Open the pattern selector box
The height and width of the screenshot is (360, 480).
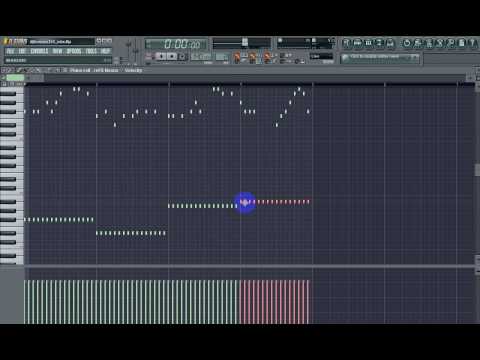(221, 57)
